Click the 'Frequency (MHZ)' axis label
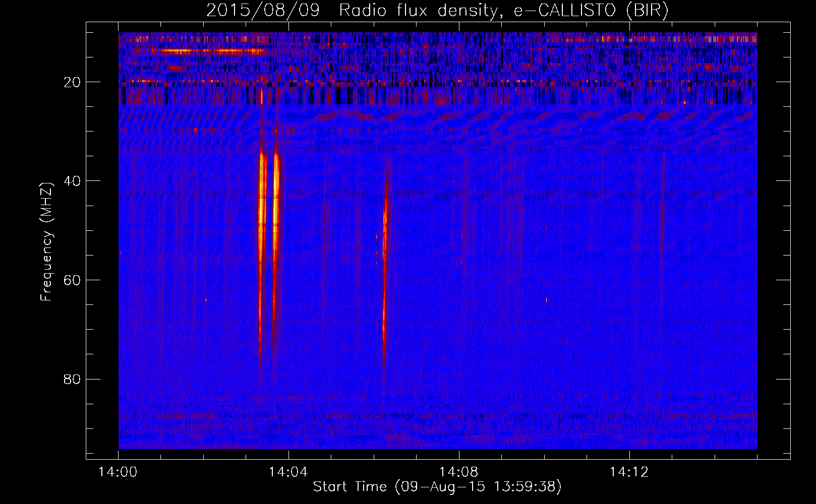Image resolution: width=816 pixels, height=504 pixels. (46, 241)
